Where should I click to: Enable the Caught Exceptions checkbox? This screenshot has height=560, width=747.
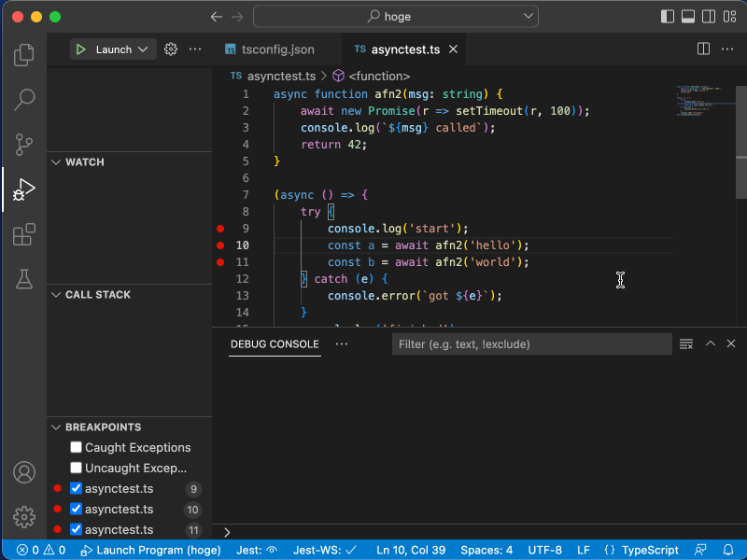pyautogui.click(x=76, y=447)
